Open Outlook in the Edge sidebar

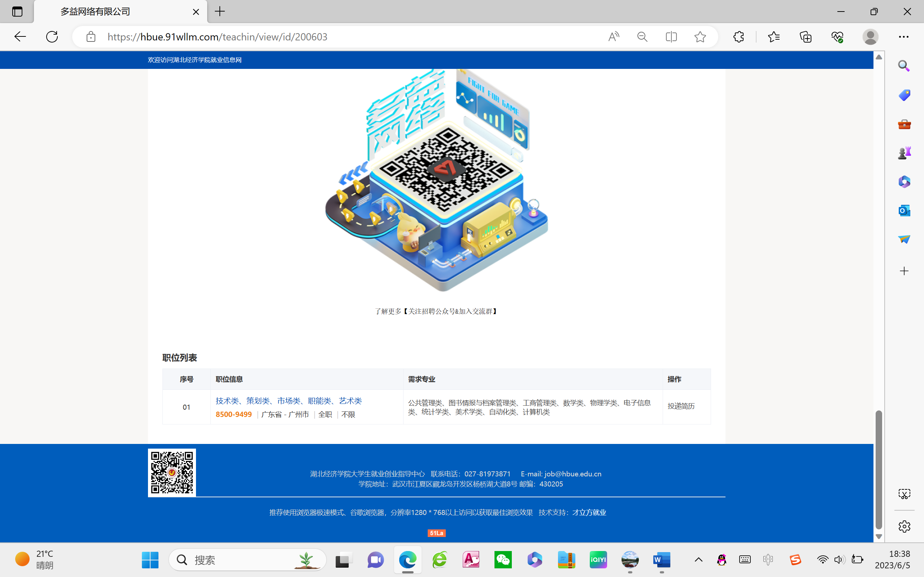[904, 210]
